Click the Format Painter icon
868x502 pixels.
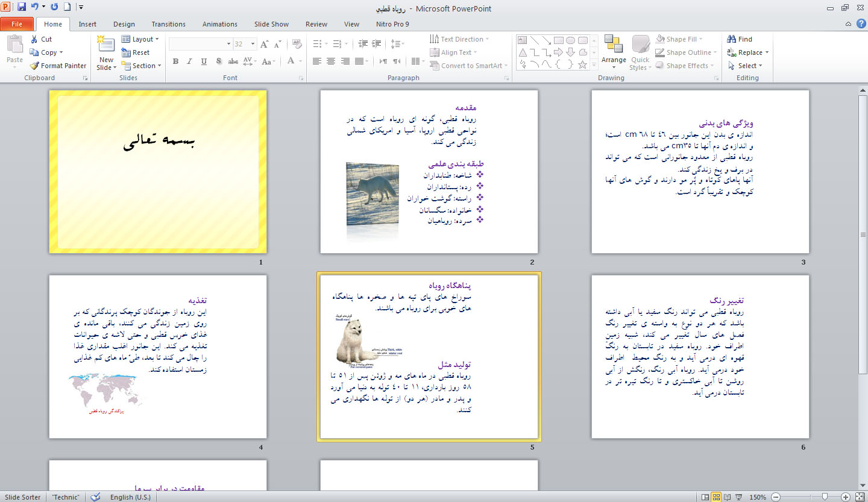[x=35, y=66]
